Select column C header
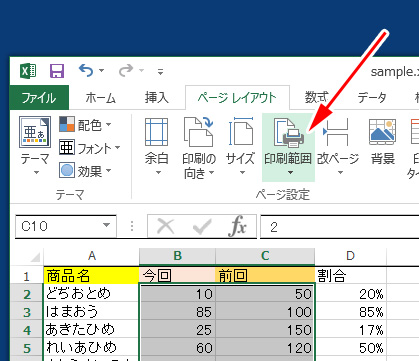Viewport: 419px width, 361px height. (265, 256)
